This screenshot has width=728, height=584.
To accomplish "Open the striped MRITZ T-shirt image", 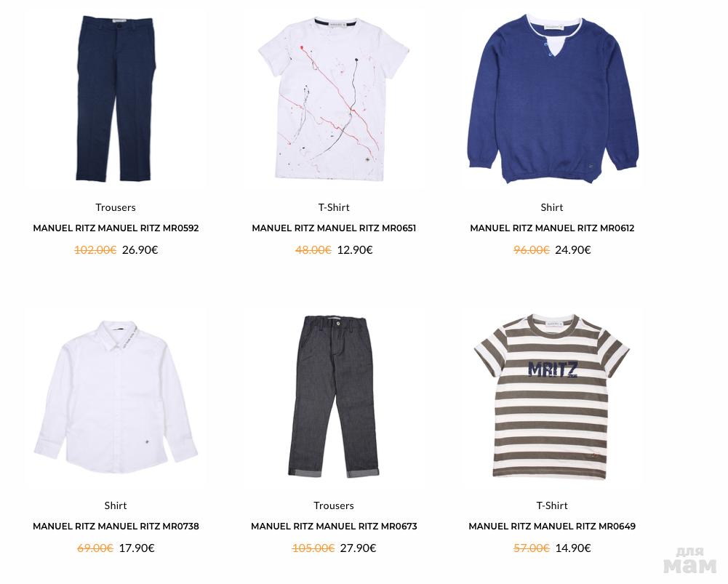I will [551, 397].
